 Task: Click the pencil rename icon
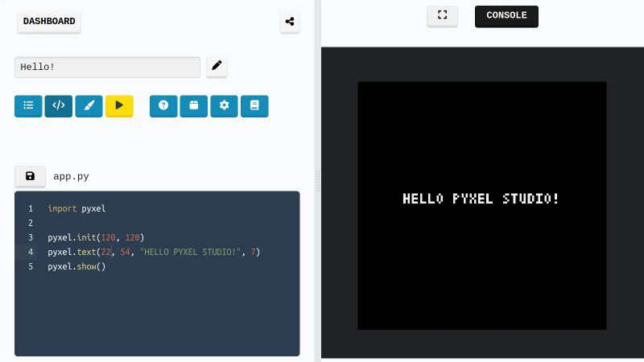217,66
